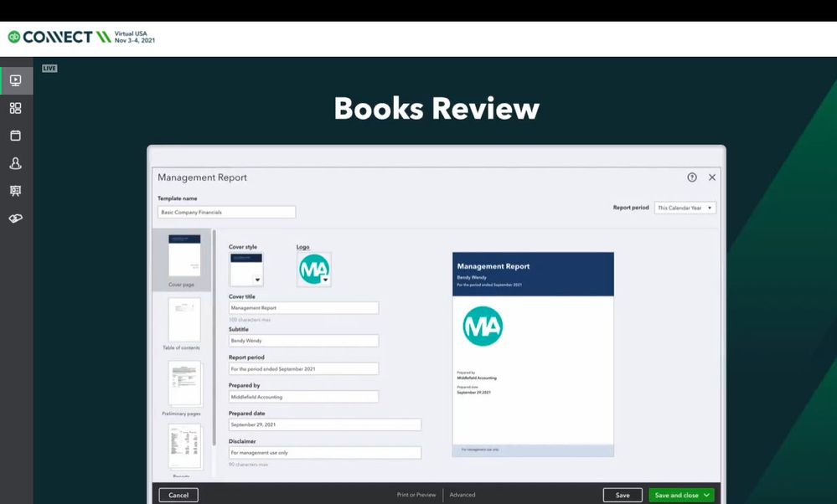Open the profile person icon in sidebar
Image resolution: width=837 pixels, height=504 pixels.
point(15,163)
